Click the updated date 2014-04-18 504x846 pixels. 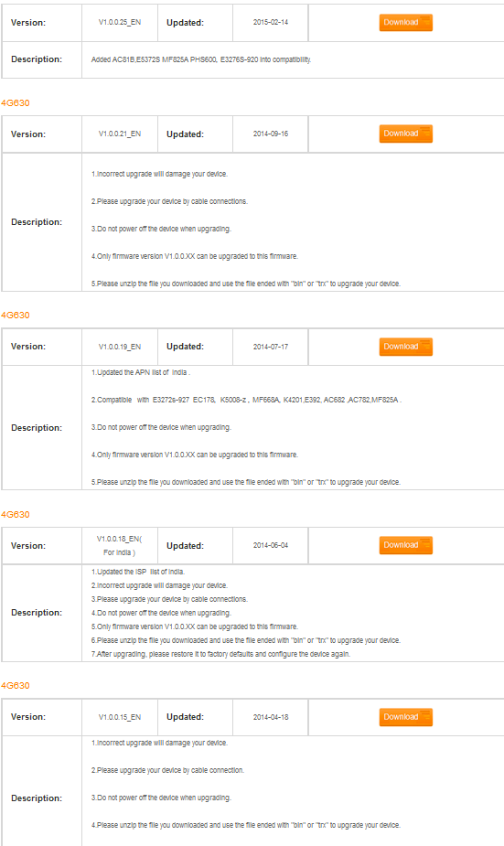[271, 717]
